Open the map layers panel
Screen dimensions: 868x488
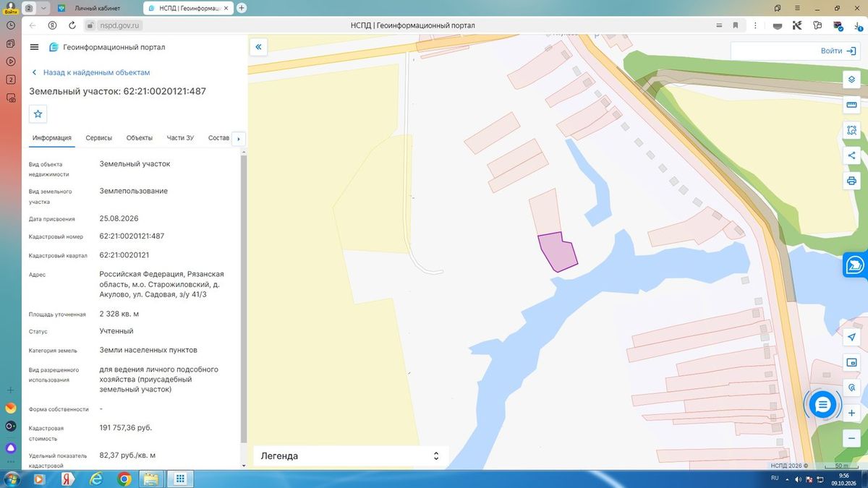[x=851, y=80]
